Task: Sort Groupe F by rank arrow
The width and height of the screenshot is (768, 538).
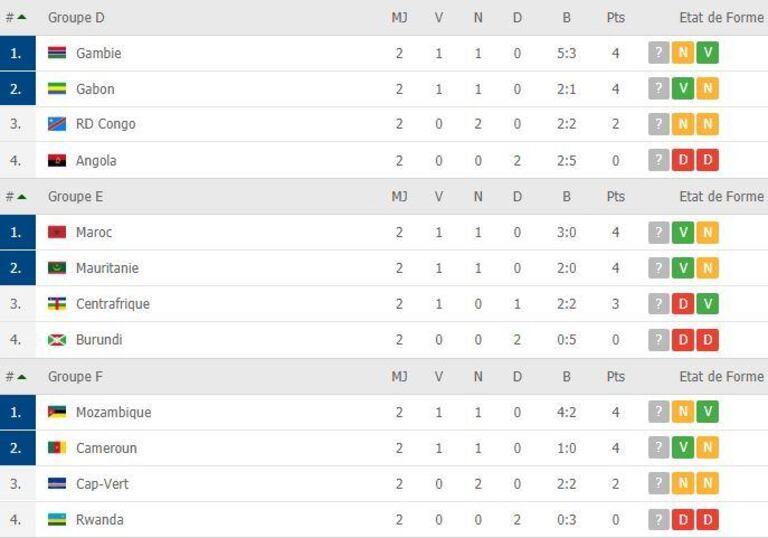Action: (22, 376)
